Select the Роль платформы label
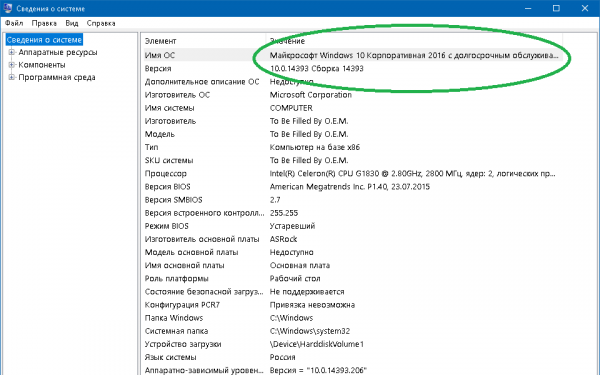The width and height of the screenshot is (600, 375). (x=176, y=279)
